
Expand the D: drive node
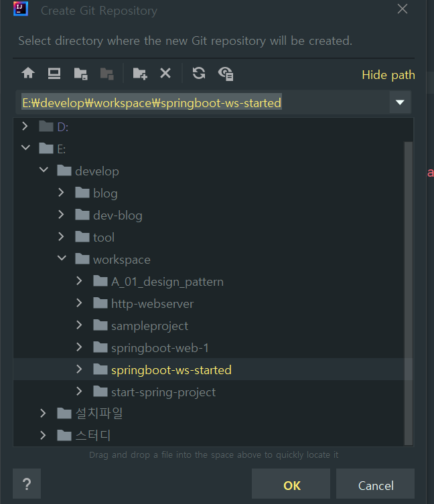25,127
